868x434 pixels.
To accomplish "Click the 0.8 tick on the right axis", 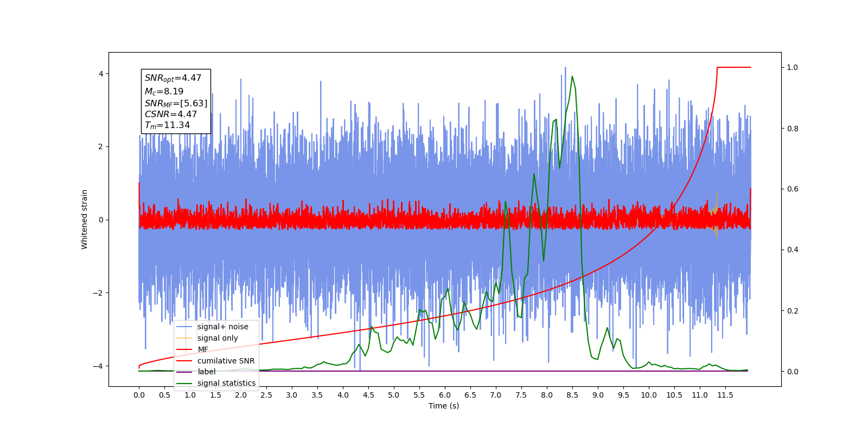I will pyautogui.click(x=793, y=129).
